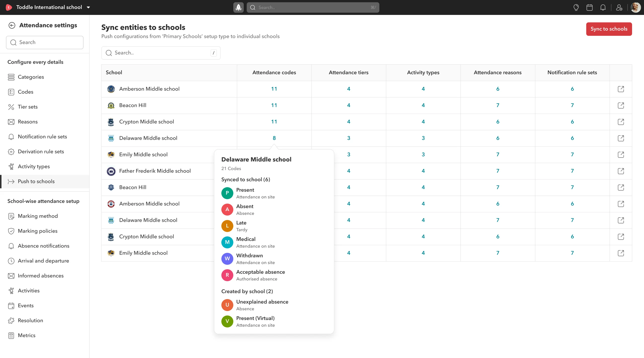Open Arrival and departure settings
The width and height of the screenshot is (644, 358).
point(45,261)
